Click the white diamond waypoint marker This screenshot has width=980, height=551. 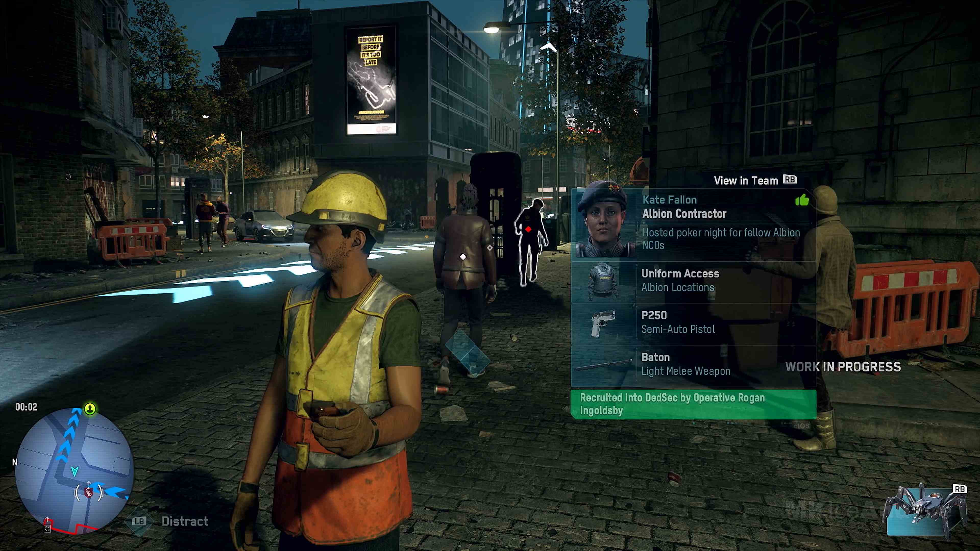tap(463, 257)
